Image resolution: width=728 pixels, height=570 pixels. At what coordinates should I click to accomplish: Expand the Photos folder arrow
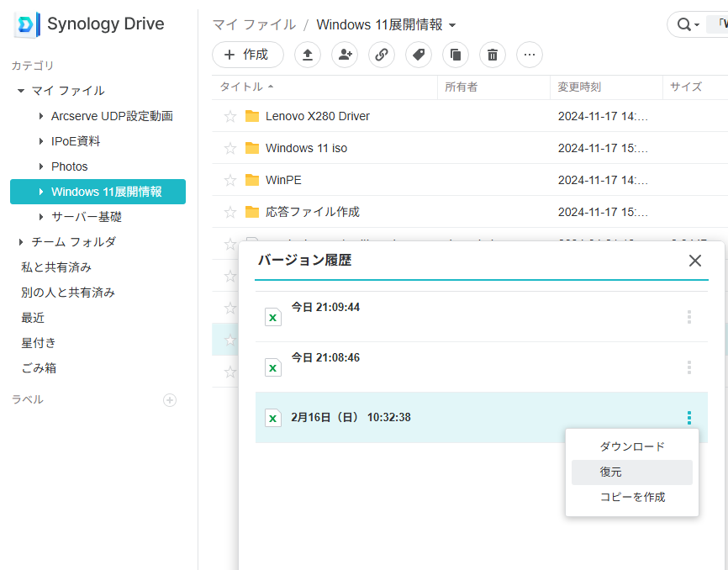[x=41, y=166]
